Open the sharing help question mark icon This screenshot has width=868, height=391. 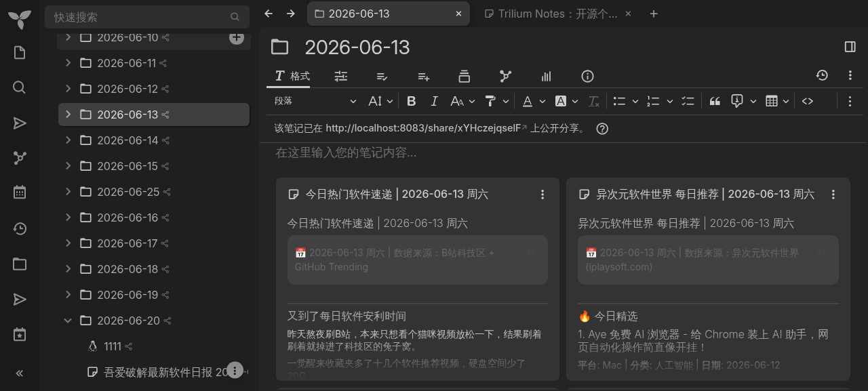[x=602, y=128]
